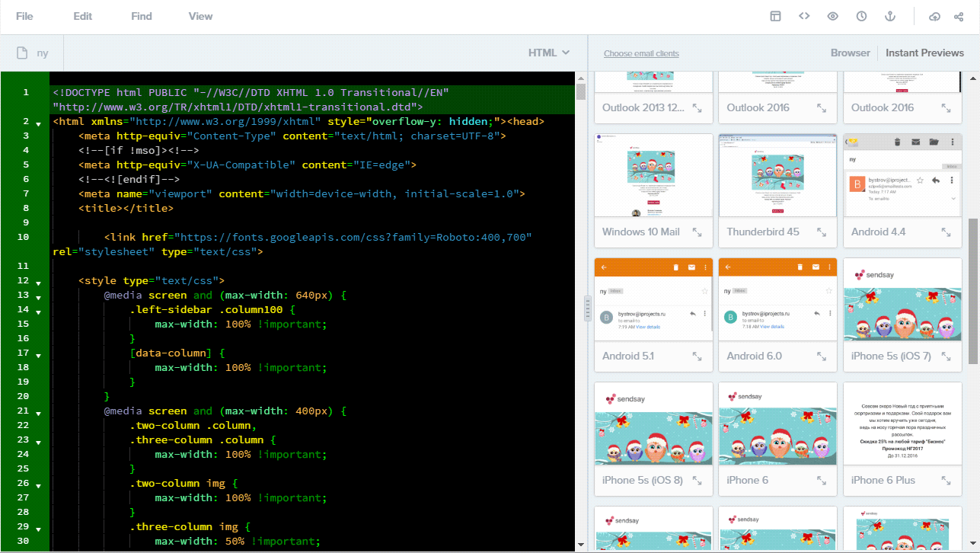Toggle the eye preview icon

pos(832,16)
